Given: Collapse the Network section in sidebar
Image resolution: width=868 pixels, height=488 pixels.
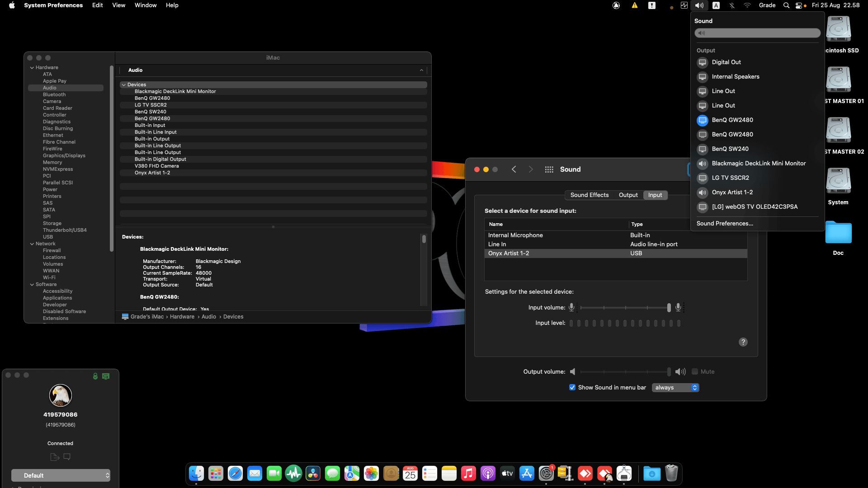Looking at the screenshot, I should click(32, 244).
